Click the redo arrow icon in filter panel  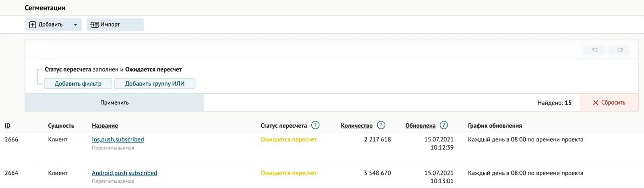[x=620, y=50]
